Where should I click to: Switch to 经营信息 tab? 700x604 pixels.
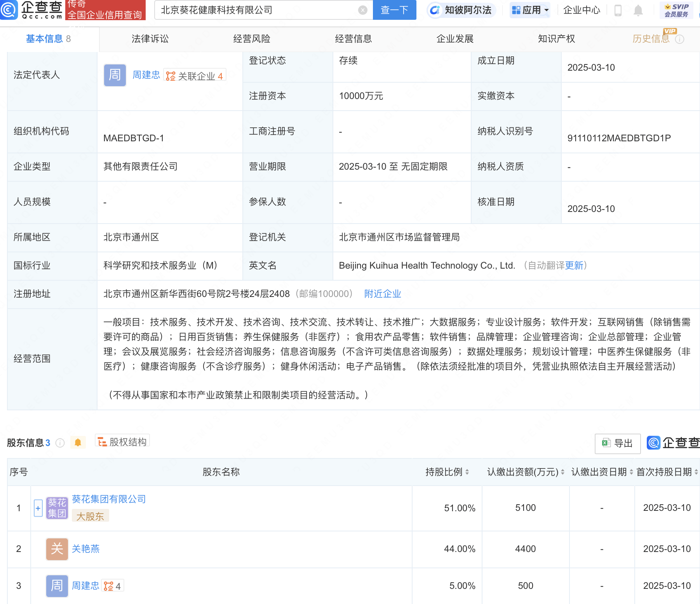pos(353,39)
